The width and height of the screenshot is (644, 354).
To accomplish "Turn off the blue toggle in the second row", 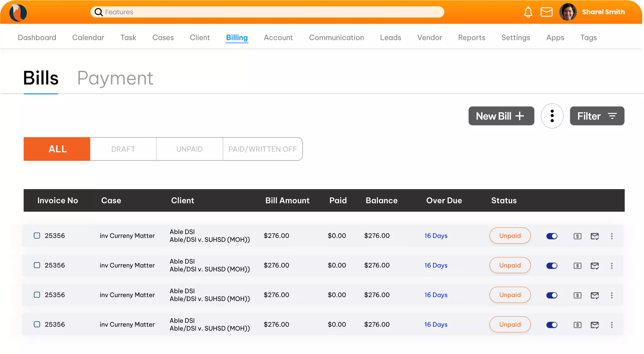I will (552, 266).
